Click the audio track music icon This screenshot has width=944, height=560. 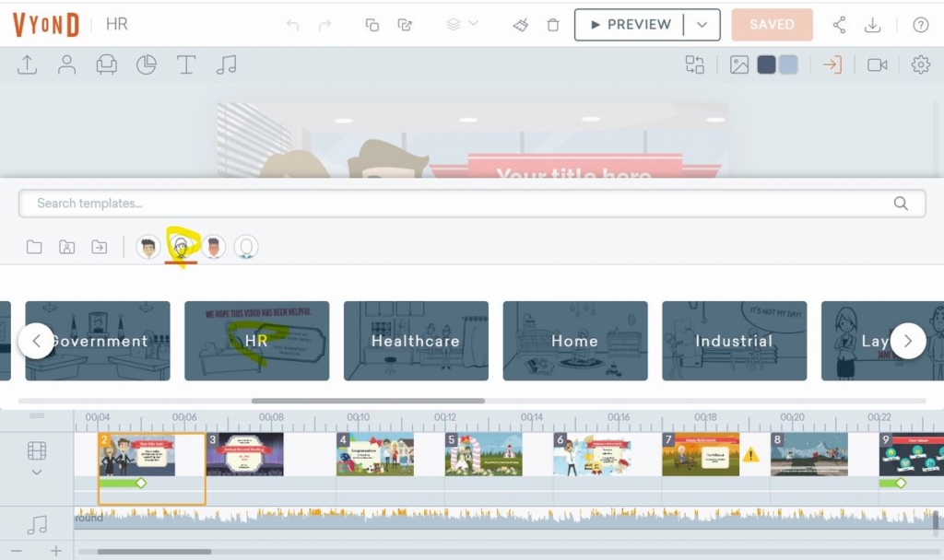(x=37, y=524)
